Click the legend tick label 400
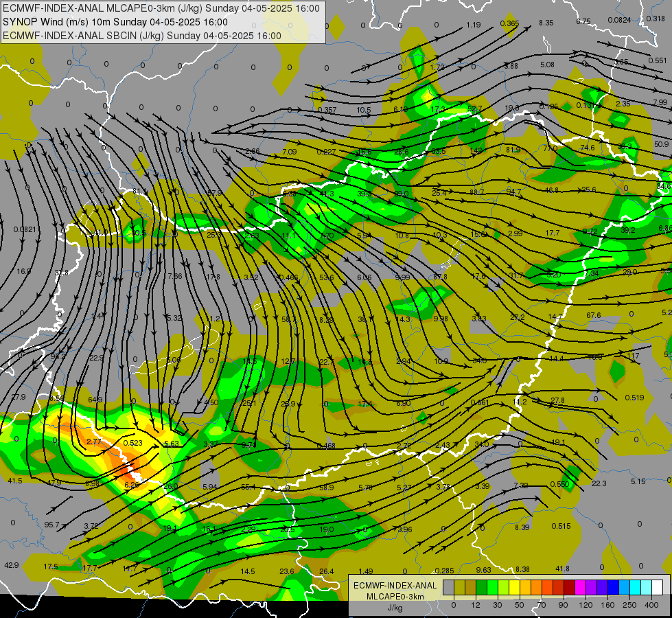This screenshot has width=672, height=618. click(651, 605)
